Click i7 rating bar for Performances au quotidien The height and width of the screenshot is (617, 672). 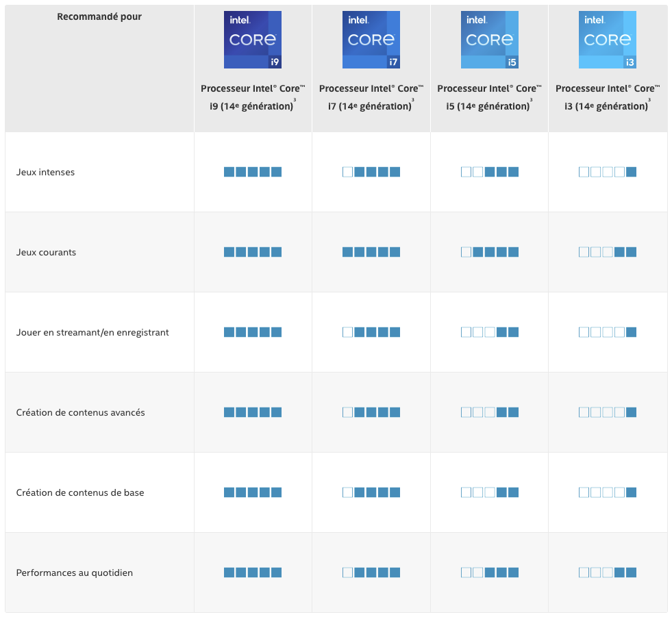pos(371,572)
